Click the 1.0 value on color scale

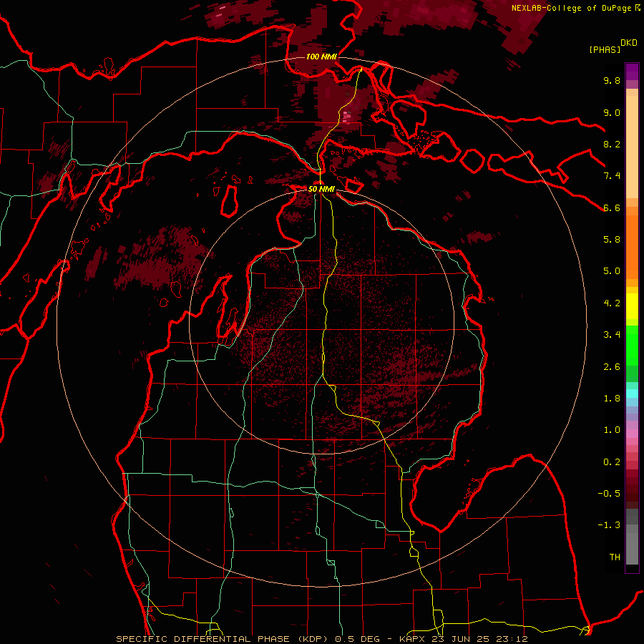click(x=612, y=430)
